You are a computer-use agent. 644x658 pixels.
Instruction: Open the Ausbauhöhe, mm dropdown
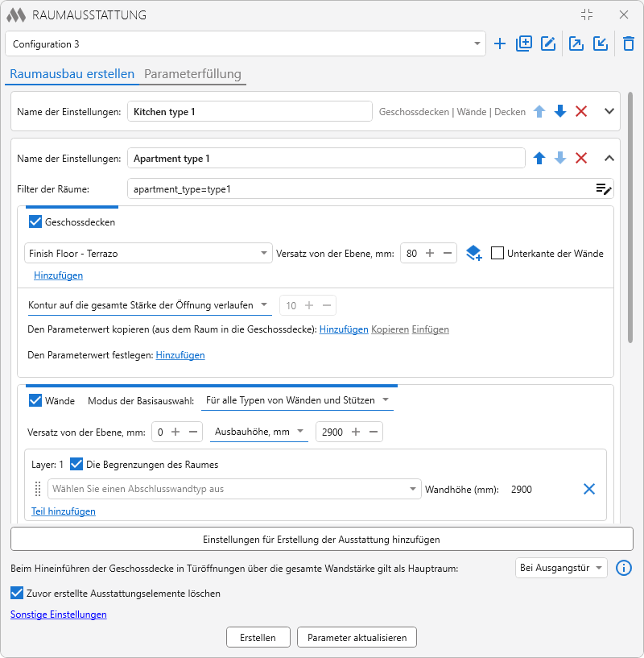point(259,432)
